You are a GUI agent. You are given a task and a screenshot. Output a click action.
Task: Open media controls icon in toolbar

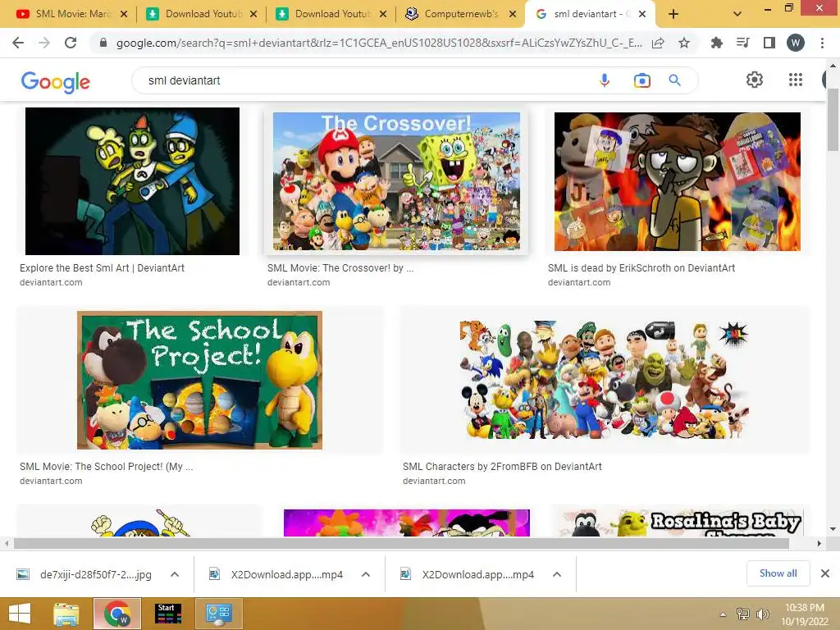[742, 43]
